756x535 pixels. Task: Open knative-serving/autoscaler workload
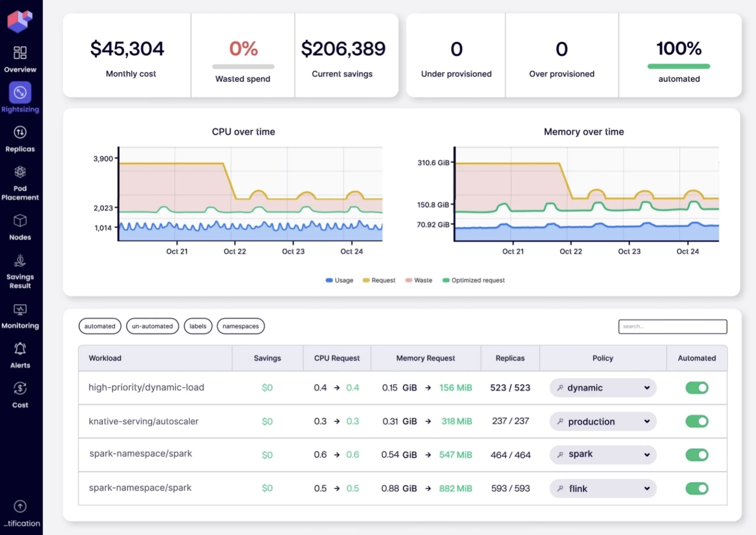click(x=144, y=421)
